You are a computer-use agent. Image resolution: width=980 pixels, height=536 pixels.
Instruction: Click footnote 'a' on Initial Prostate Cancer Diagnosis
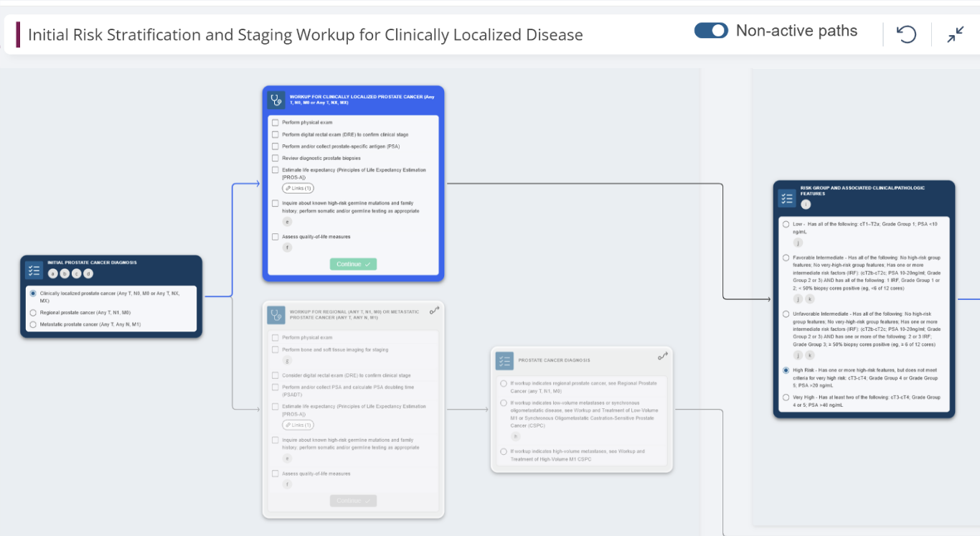pyautogui.click(x=52, y=273)
